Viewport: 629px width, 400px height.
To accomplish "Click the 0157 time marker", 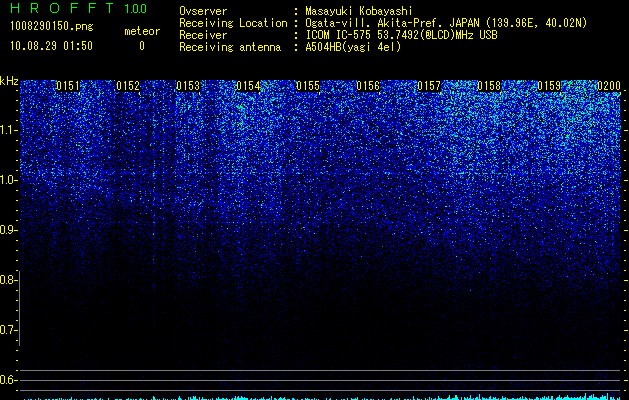I will click(x=429, y=86).
